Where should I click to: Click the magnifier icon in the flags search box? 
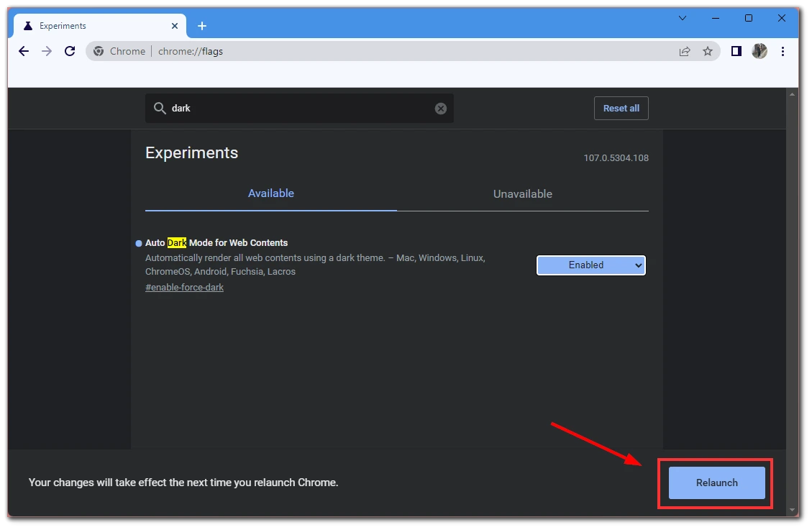click(x=160, y=108)
